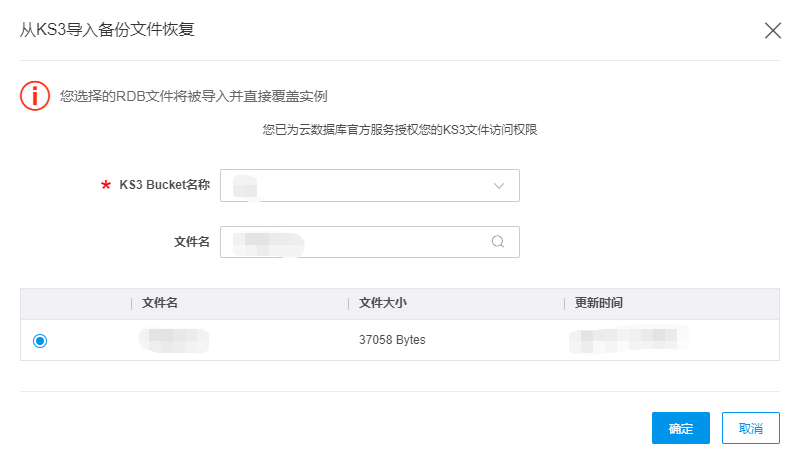Click the 37058 Bytes file size cell
The image size is (797, 458).
pos(392,340)
